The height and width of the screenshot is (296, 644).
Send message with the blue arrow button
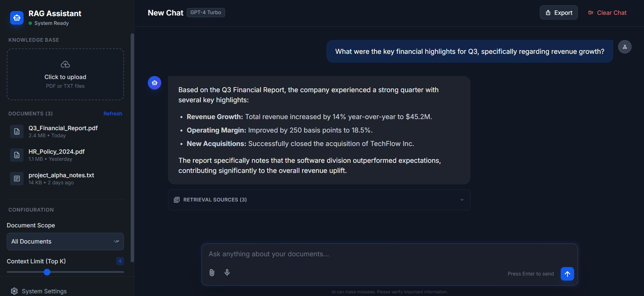567,274
